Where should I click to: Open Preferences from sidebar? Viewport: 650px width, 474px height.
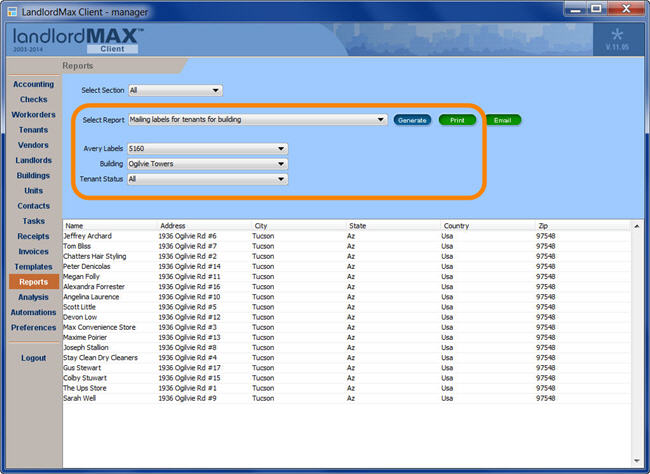coord(34,328)
